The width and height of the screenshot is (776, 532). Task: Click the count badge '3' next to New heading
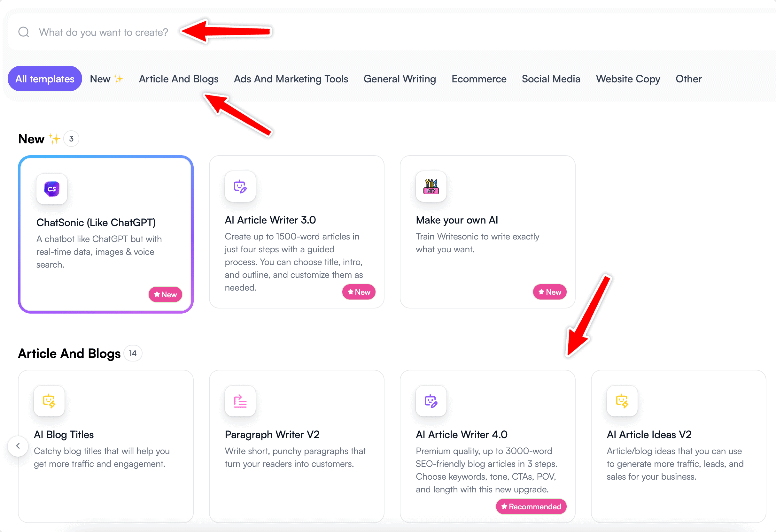[x=71, y=139]
